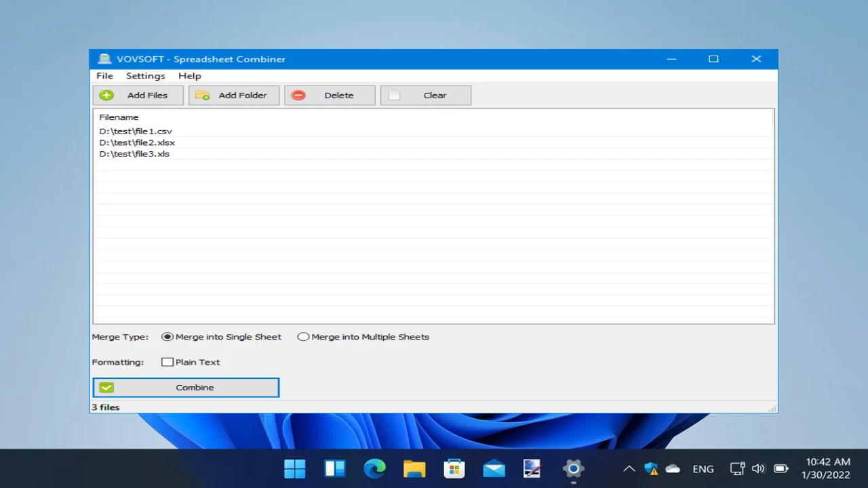Open Windows Security tray icon
This screenshot has height=488, width=868.
click(651, 469)
